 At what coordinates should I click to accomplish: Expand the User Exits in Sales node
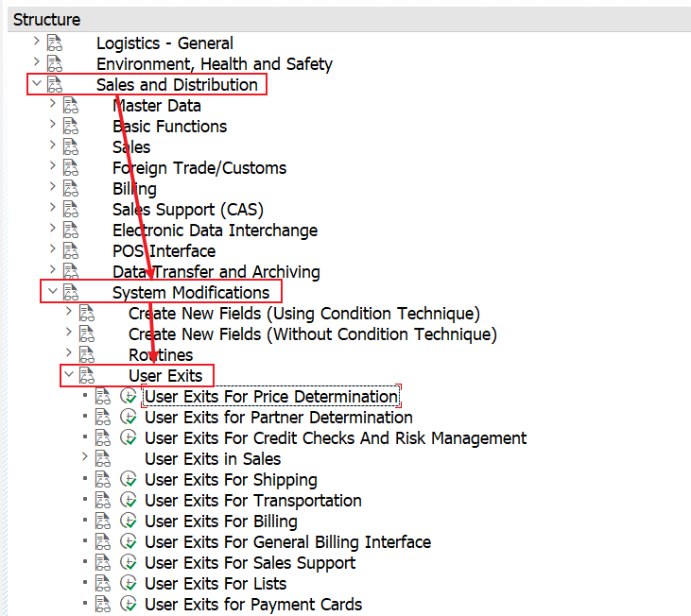pyautogui.click(x=85, y=456)
